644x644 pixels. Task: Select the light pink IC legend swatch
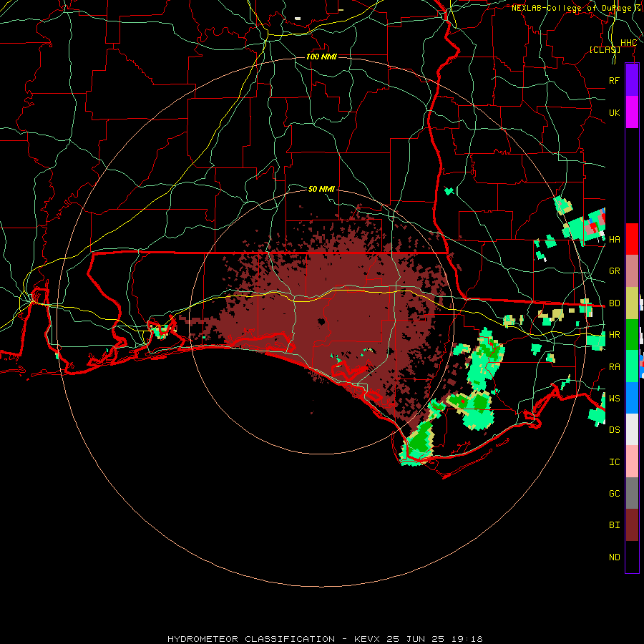point(632,462)
